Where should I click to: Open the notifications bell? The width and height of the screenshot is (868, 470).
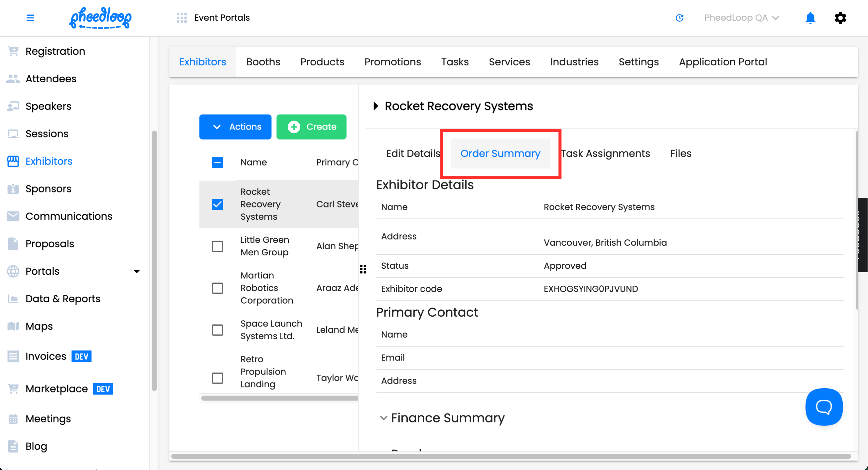tap(810, 18)
